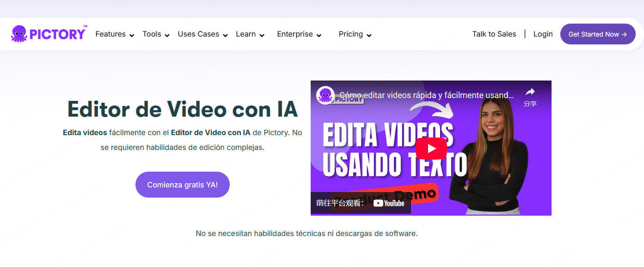Click the 前往平台观看 watch-on-platform label
644x267 pixels.
coord(340,203)
